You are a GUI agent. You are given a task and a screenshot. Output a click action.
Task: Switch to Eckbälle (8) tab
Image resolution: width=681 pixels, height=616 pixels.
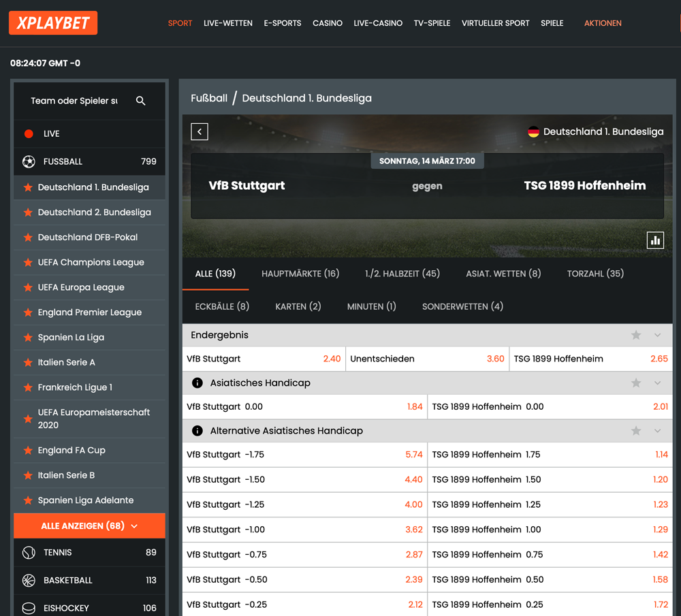coord(222,306)
